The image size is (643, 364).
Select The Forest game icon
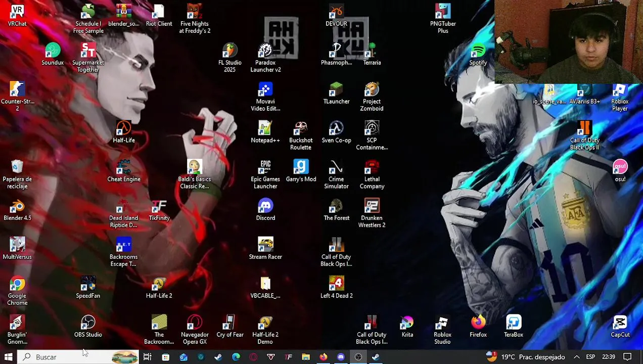point(336,210)
